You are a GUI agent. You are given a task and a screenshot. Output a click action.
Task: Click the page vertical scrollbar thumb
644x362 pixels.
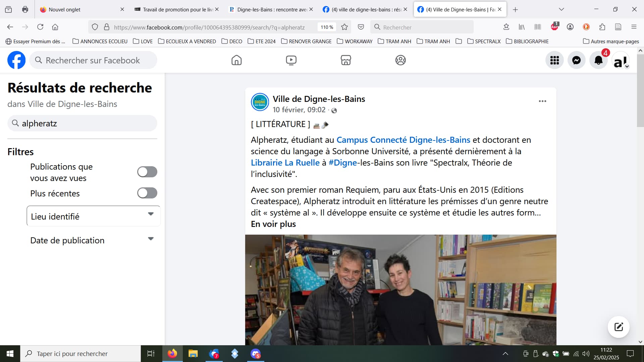pyautogui.click(x=640, y=90)
